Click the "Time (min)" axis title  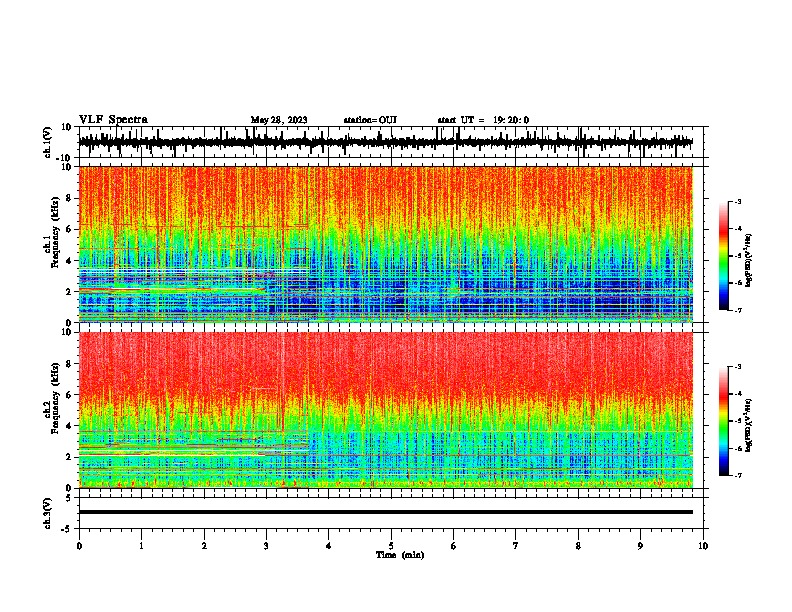[400, 555]
